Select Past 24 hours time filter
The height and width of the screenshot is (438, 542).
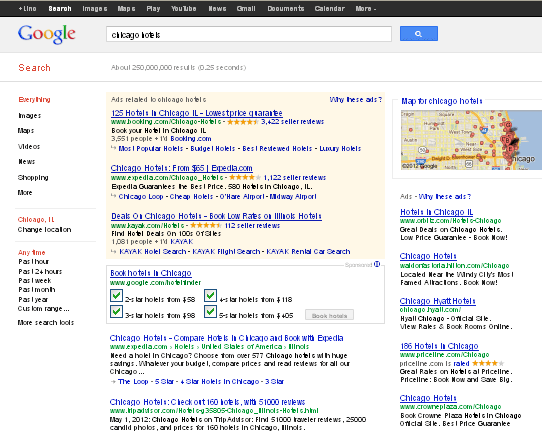(x=40, y=271)
